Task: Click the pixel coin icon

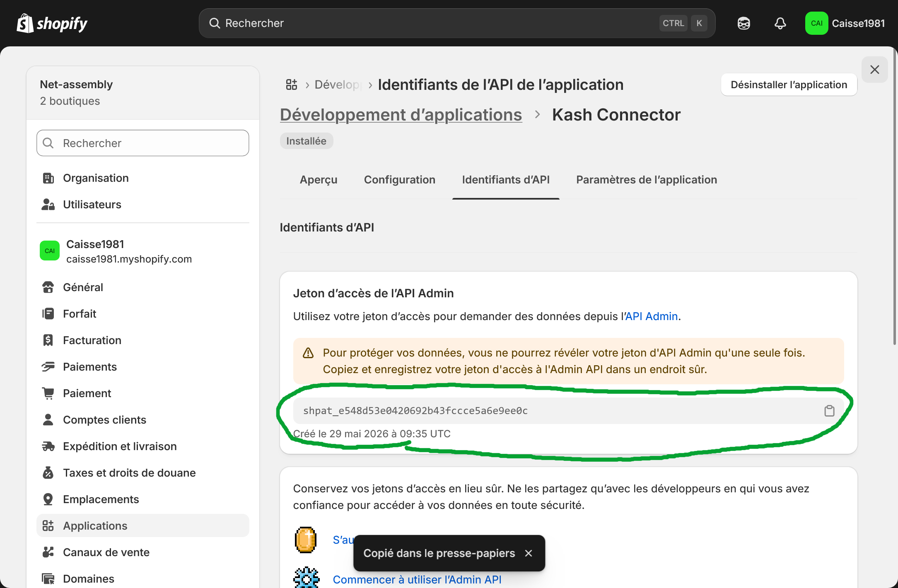Action: pos(306,540)
